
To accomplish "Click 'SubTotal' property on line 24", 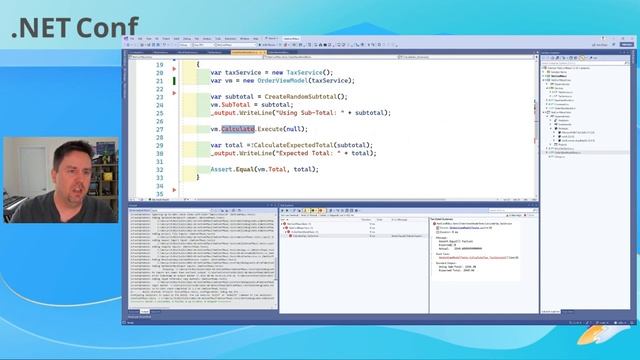I will click(x=236, y=105).
